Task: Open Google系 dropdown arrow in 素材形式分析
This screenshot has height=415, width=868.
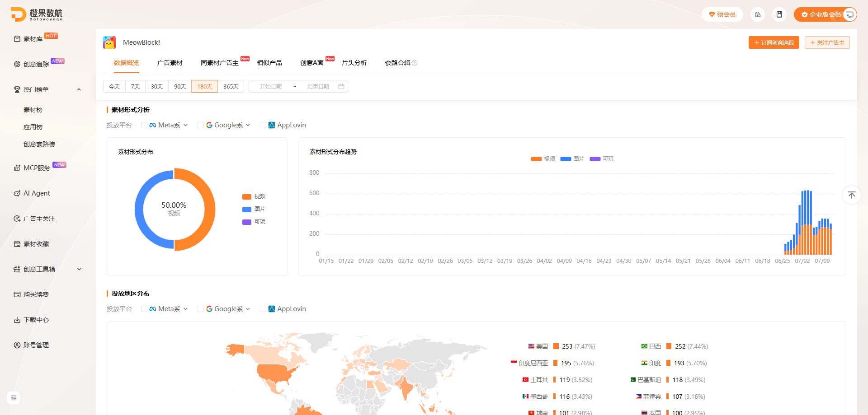Action: point(248,125)
